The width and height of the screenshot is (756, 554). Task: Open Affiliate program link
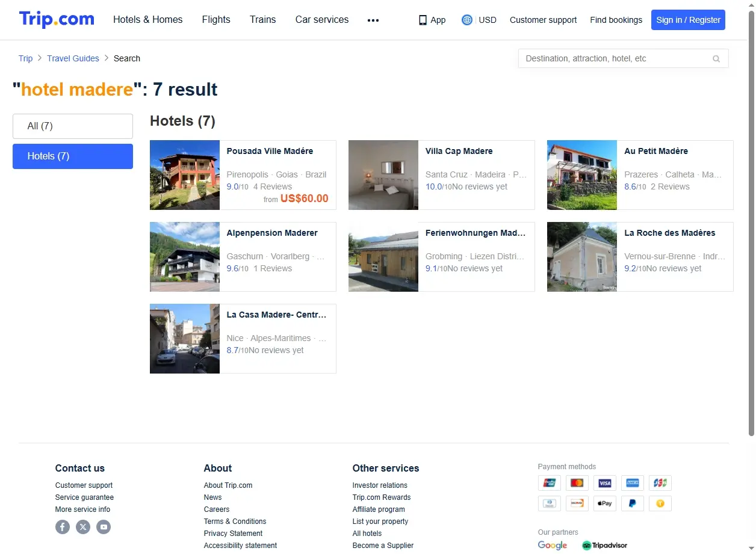pyautogui.click(x=379, y=509)
